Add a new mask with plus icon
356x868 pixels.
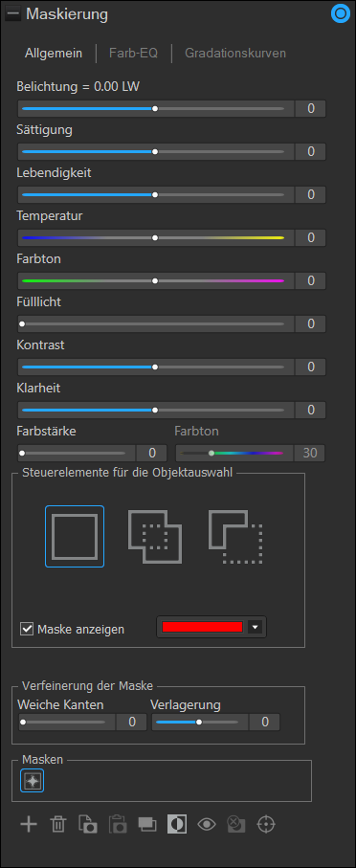click(29, 824)
